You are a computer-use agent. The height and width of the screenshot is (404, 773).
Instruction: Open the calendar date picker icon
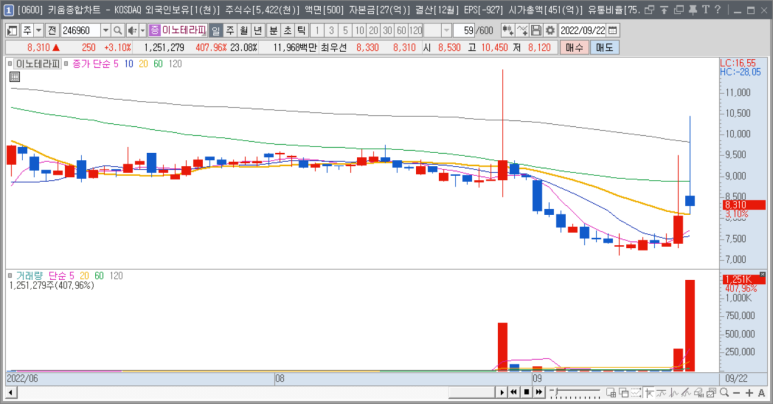(x=613, y=31)
